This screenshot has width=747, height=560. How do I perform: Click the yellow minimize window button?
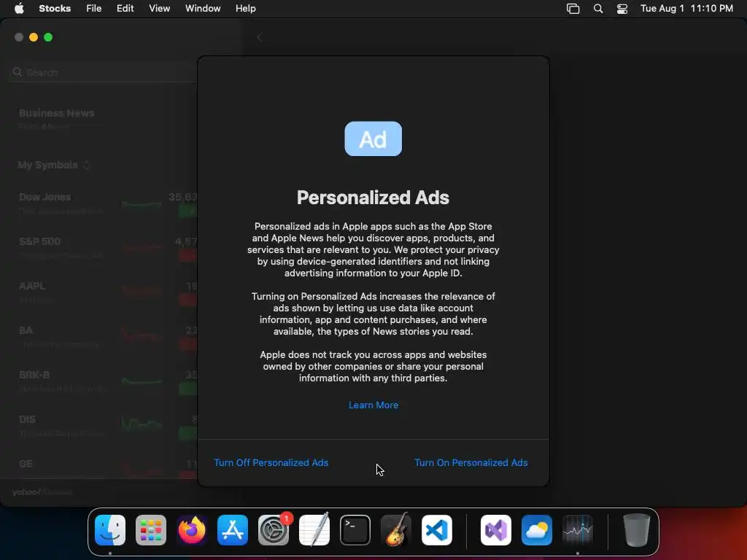tap(34, 37)
